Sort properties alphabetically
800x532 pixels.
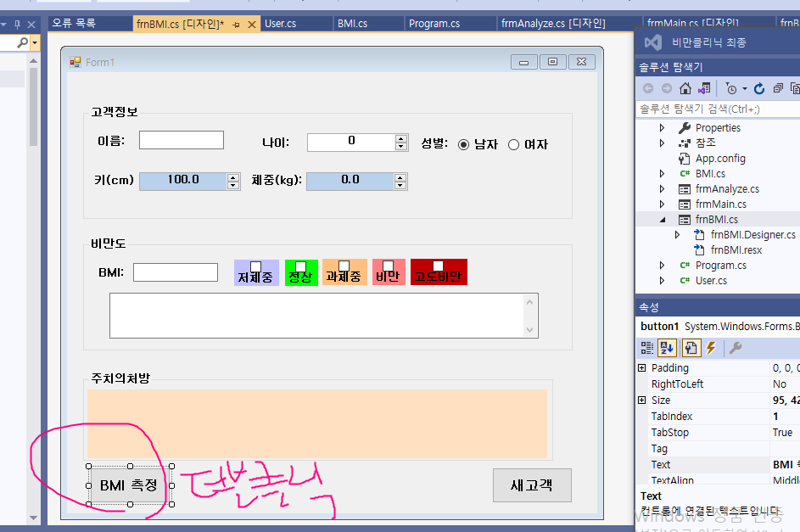point(667,348)
